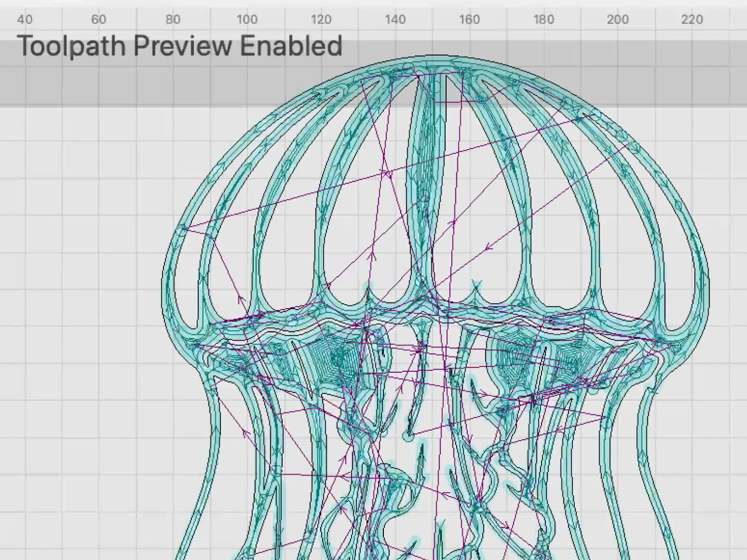Click the ruler mark labeled 60
The width and height of the screenshot is (747, 560).
(99, 20)
